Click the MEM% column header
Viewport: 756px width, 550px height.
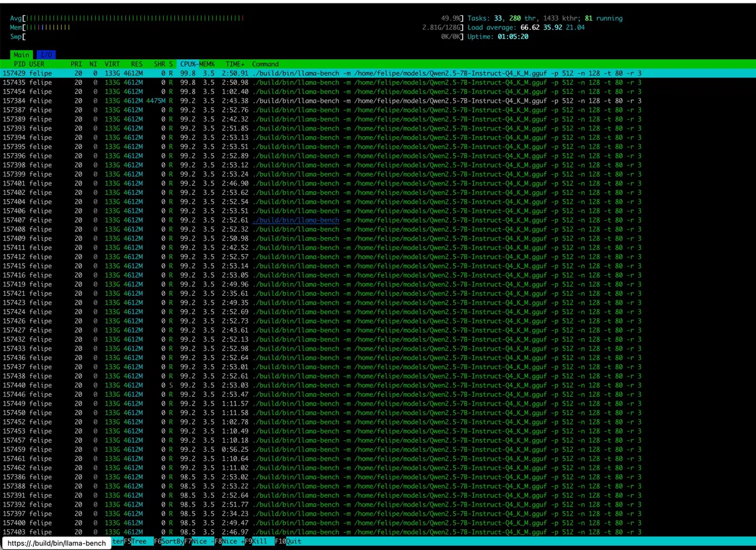tap(207, 64)
